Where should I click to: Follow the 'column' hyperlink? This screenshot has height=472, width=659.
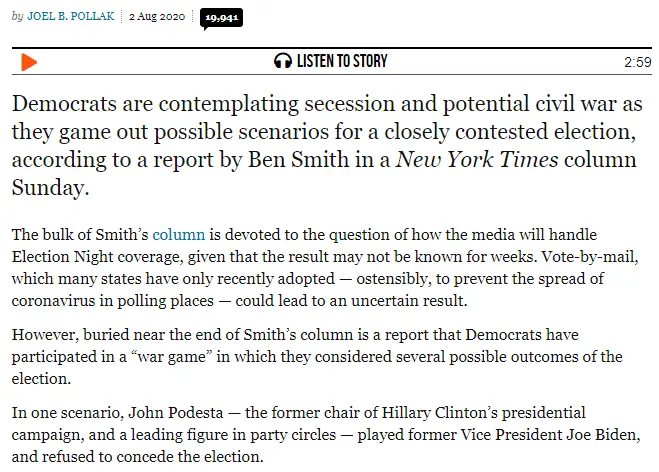pos(179,236)
